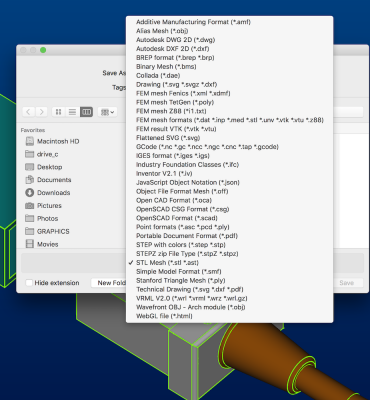Image resolution: width=370 pixels, height=400 pixels.
Task: Select FEM result VTK format
Action: 229,129
